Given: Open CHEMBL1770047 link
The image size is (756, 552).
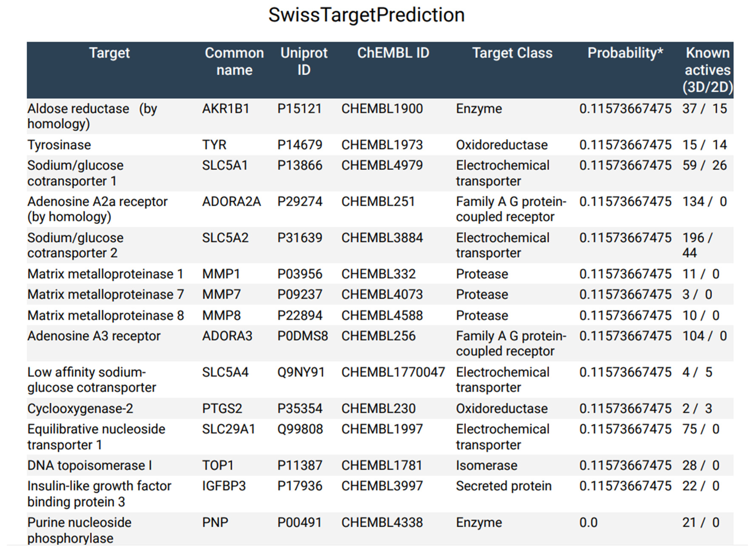Looking at the screenshot, I should pyautogui.click(x=393, y=372).
